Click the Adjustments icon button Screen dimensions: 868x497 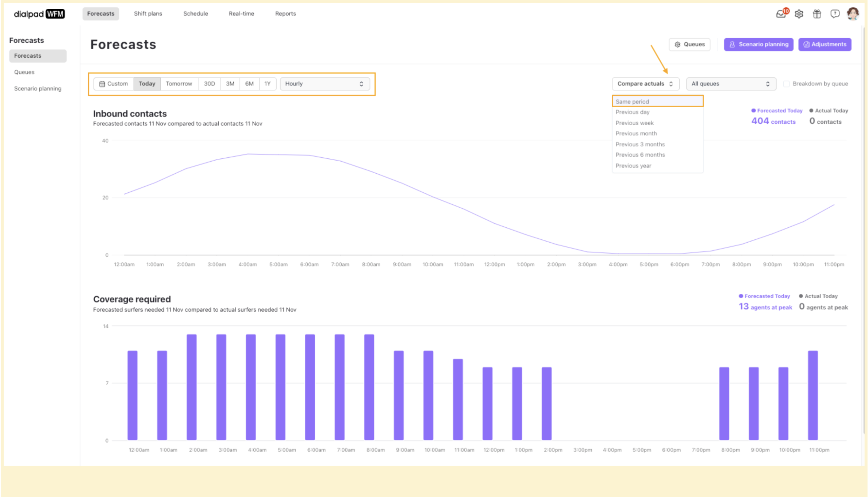click(x=825, y=44)
